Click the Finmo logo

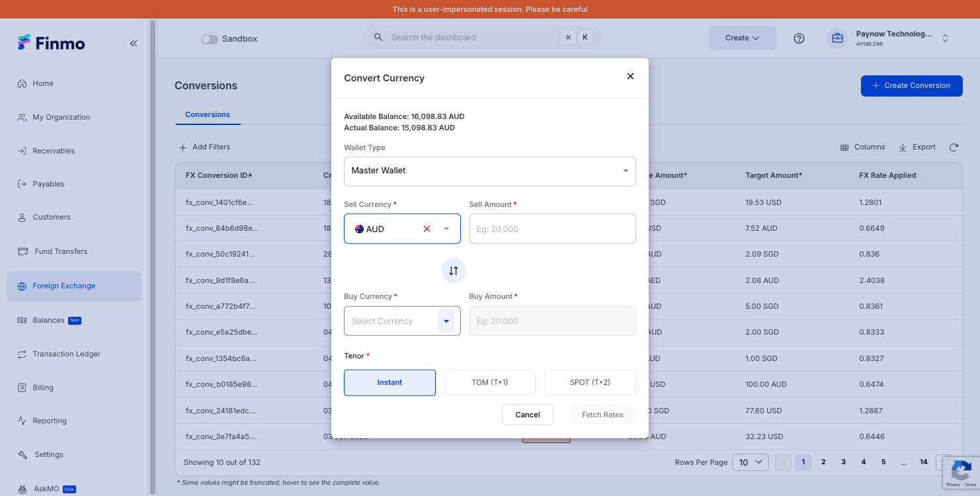click(x=52, y=43)
